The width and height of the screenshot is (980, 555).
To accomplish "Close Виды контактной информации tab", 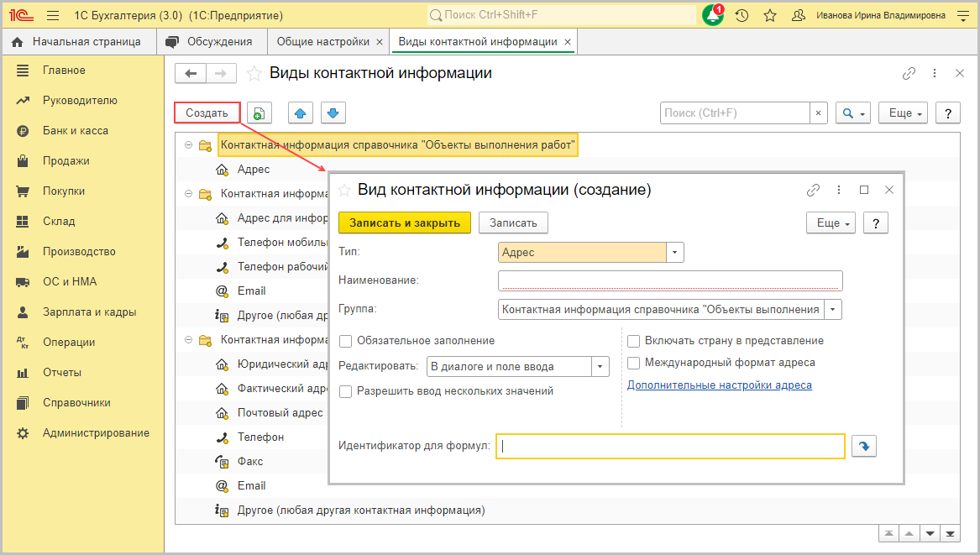I will (568, 42).
